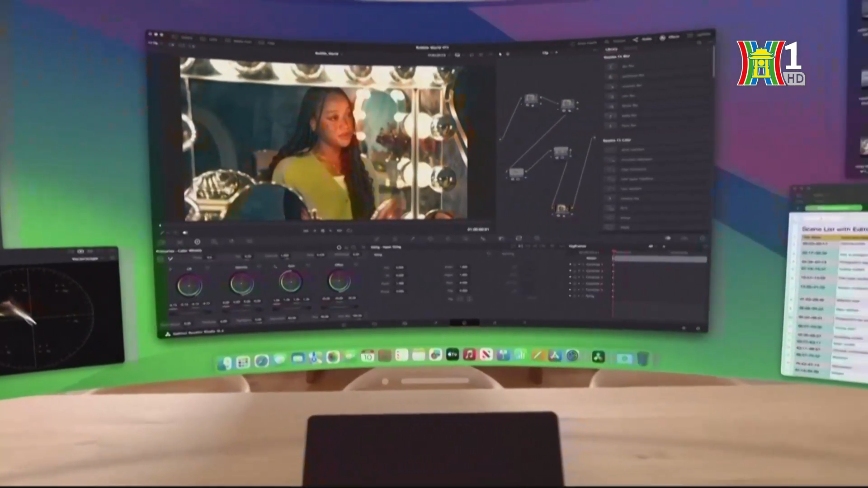Open Project Settings gear at bottom right
868x488 pixels.
coord(698,328)
